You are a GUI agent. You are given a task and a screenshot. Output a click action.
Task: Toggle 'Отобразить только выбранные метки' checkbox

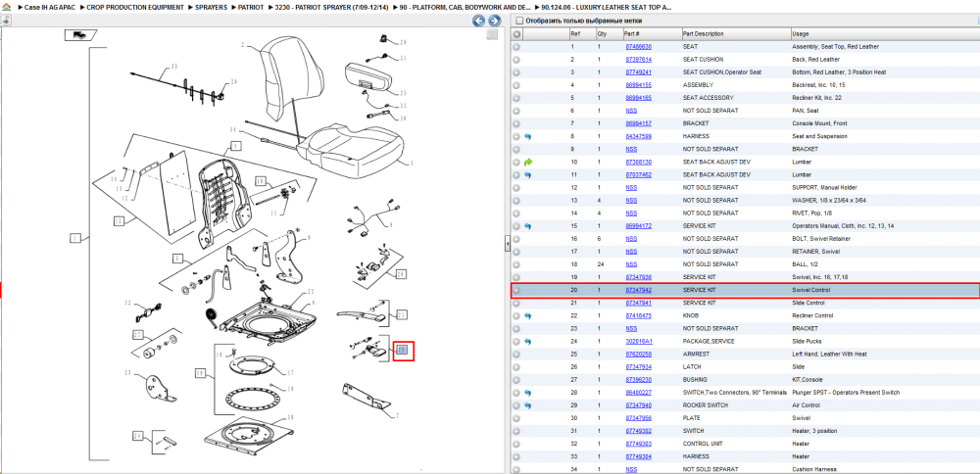pyautogui.click(x=518, y=21)
